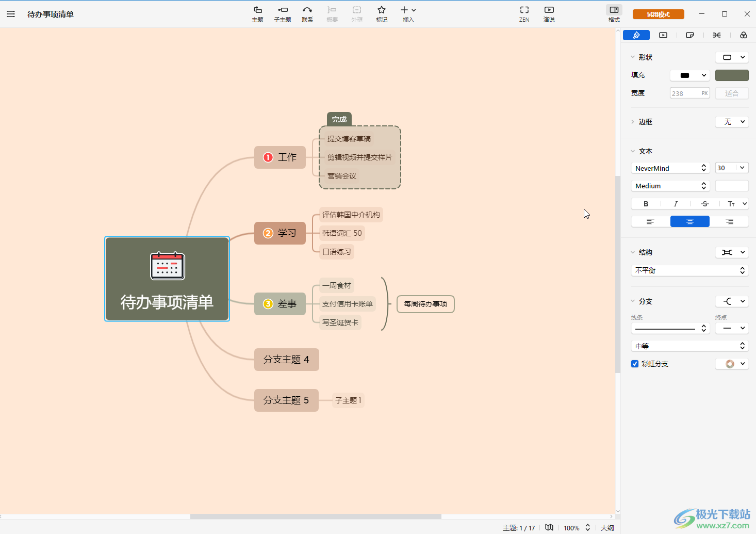Open the border 无 dropdown
Image resolution: width=756 pixels, height=534 pixels.
pos(732,122)
